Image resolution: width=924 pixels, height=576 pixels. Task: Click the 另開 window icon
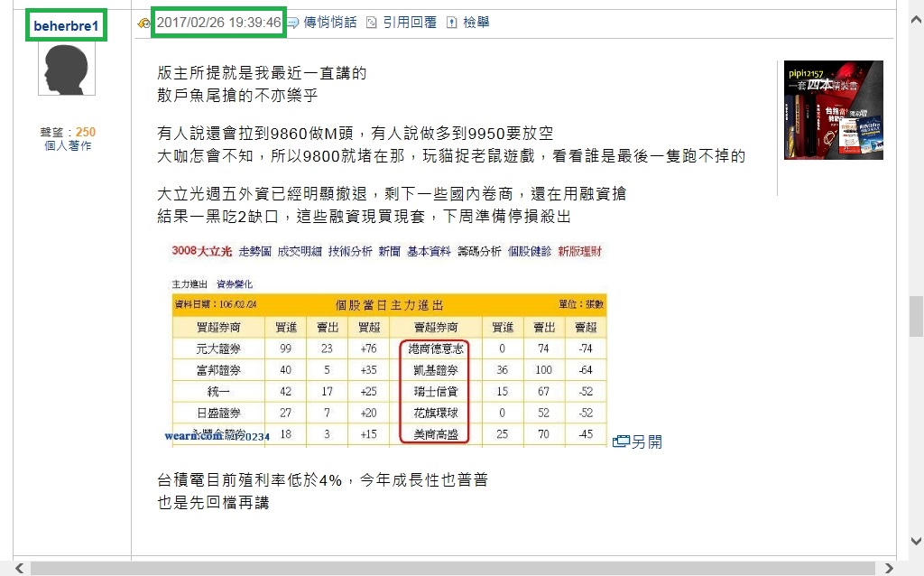[621, 441]
